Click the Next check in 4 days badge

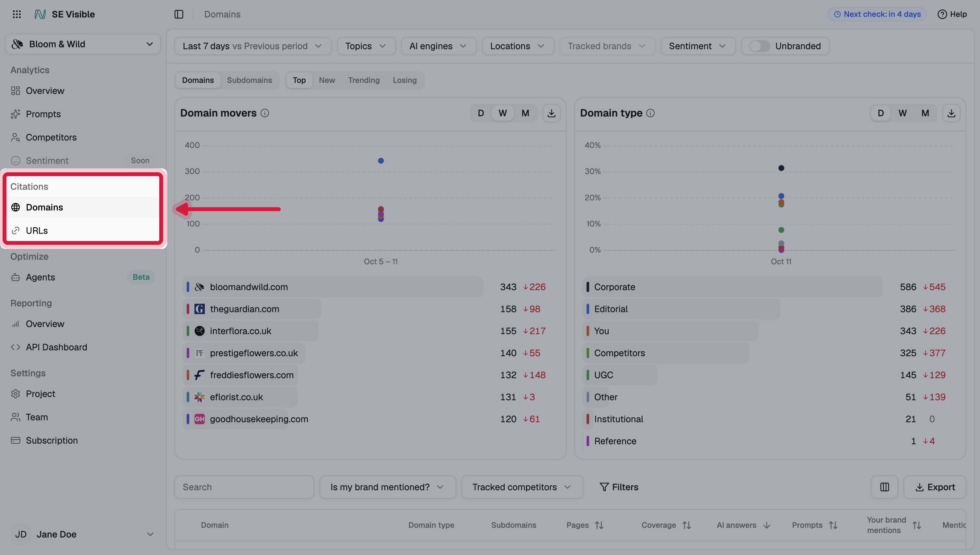[x=877, y=14]
